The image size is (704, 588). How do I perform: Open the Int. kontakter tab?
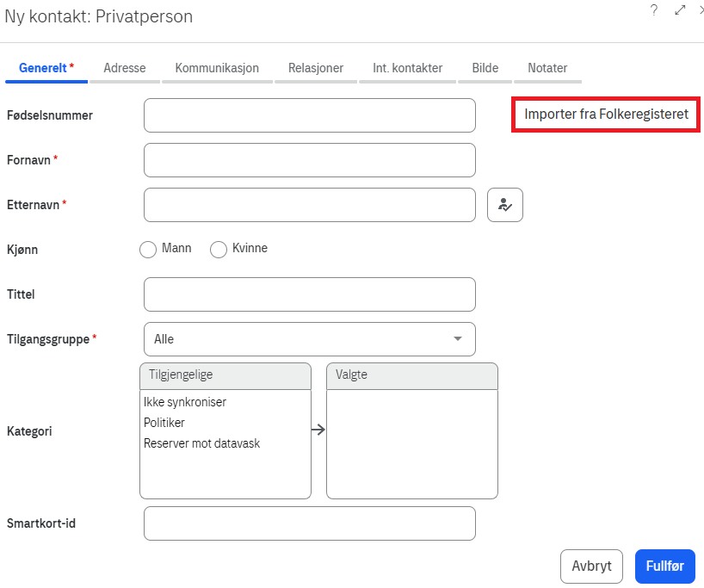coord(408,68)
